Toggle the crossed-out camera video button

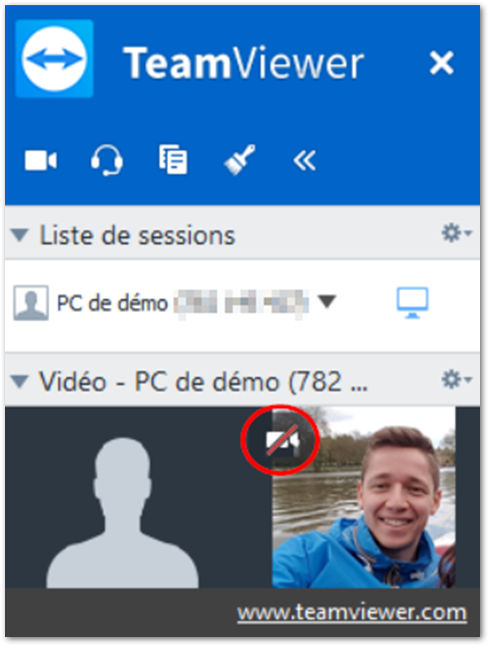(282, 441)
